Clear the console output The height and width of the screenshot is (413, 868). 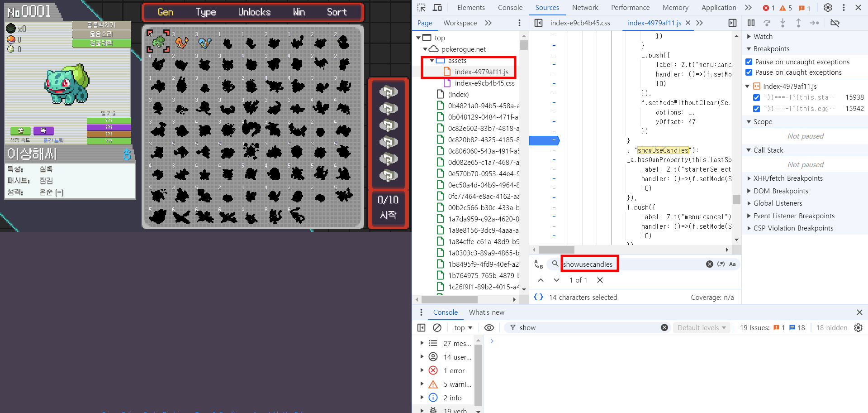pyautogui.click(x=437, y=327)
